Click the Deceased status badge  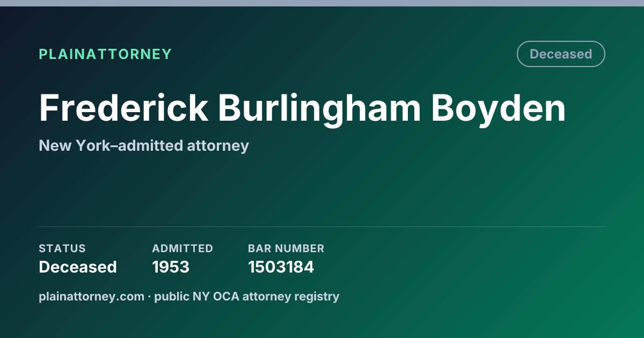(561, 54)
